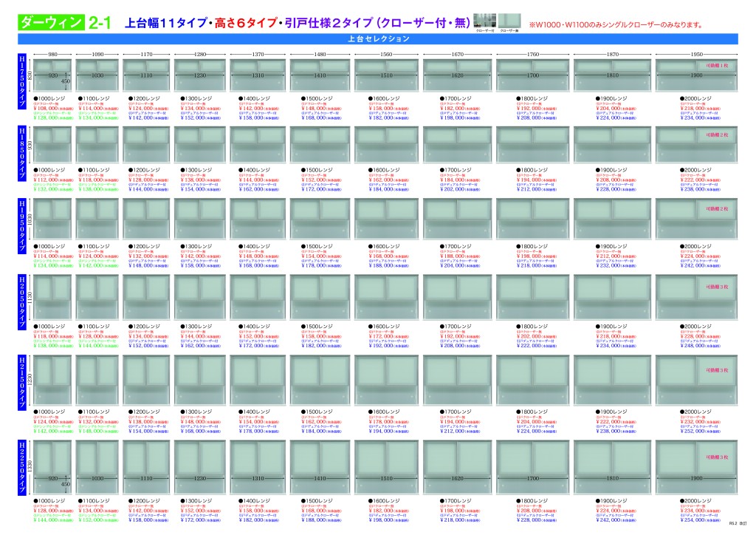
Task: Open the H2050 row 1100レンジ cabinet image
Action: (x=97, y=297)
